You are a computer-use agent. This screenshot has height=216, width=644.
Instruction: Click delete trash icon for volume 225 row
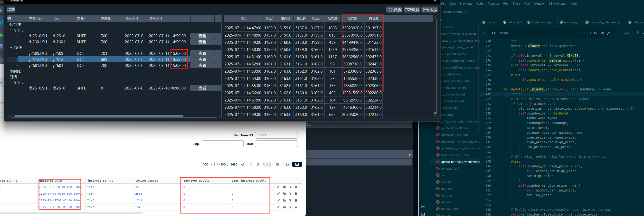296,187
